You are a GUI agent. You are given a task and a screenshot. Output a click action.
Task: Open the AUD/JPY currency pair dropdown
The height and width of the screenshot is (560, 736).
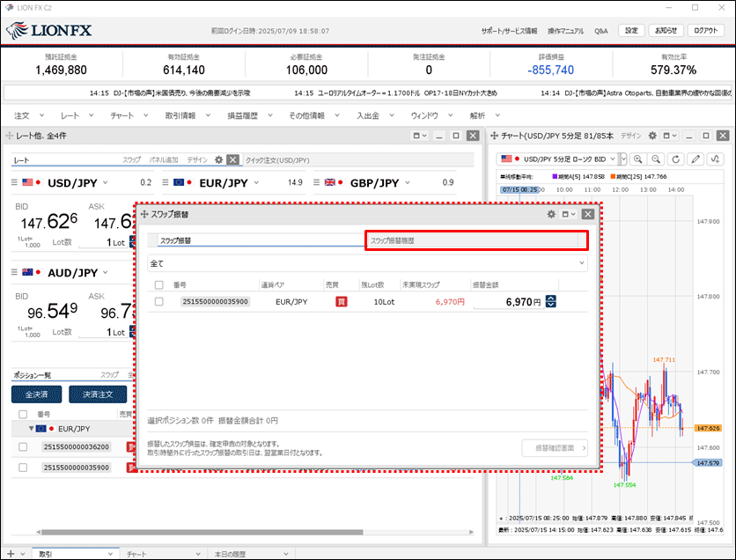pyautogui.click(x=105, y=272)
